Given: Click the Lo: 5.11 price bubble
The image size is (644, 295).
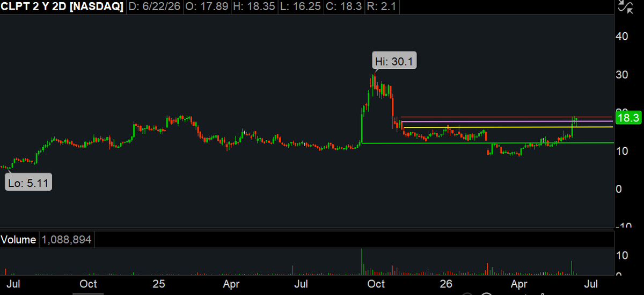Looking at the screenshot, I should click(x=28, y=183).
